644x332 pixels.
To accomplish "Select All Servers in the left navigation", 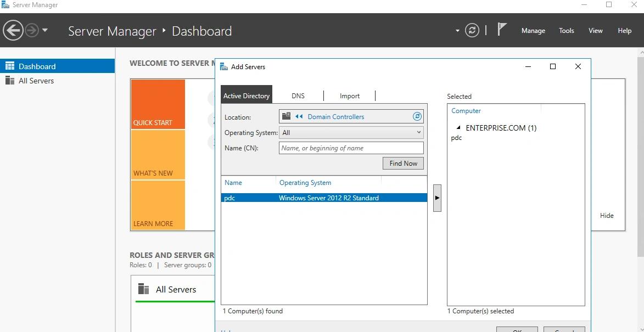I will click(x=58, y=81).
